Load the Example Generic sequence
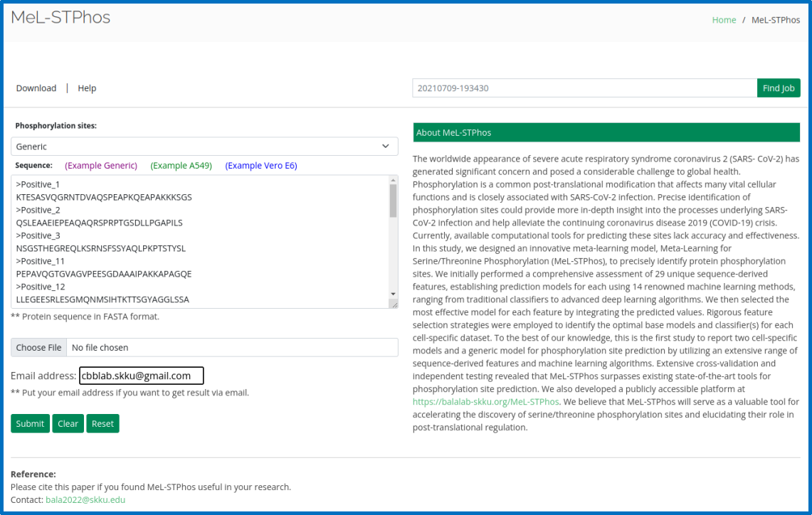This screenshot has height=515, width=812. pyautogui.click(x=101, y=166)
